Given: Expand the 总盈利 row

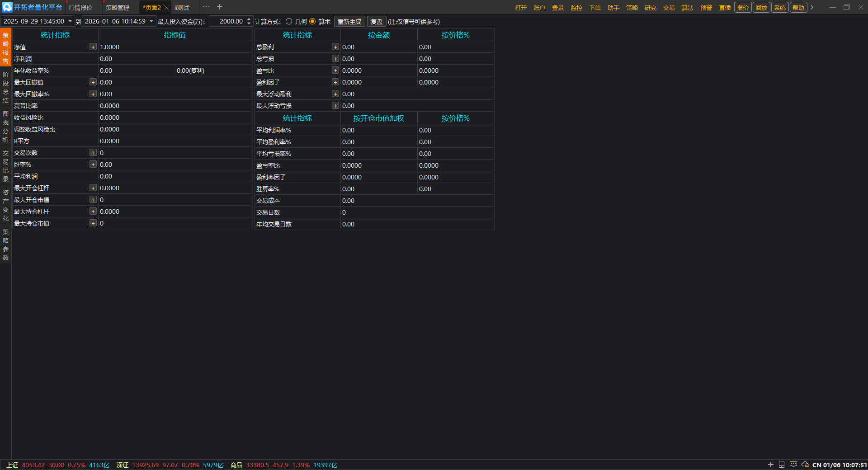Looking at the screenshot, I should (335, 47).
